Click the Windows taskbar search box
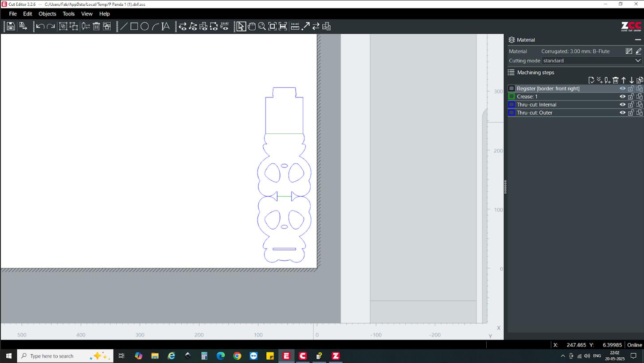 [65, 356]
